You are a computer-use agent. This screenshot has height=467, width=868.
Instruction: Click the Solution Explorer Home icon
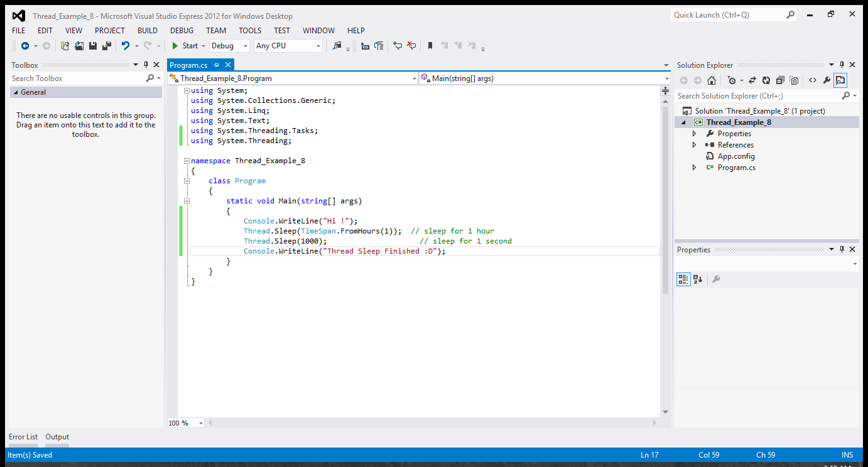712,80
